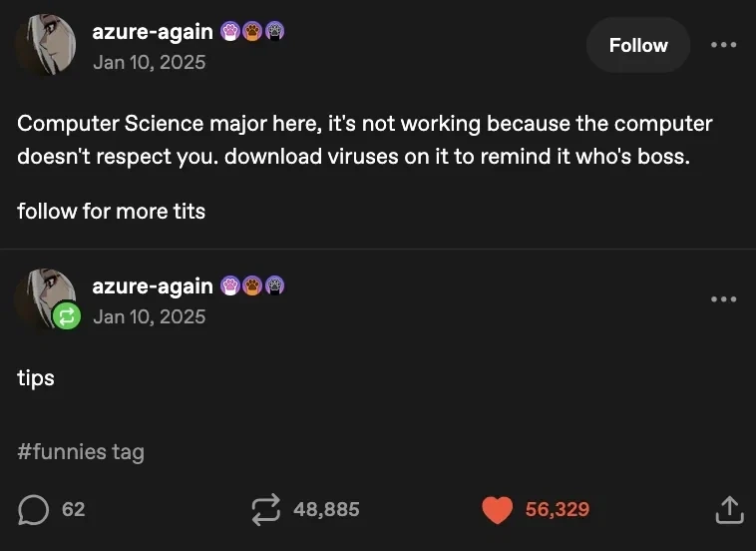Click the top post's Jan 10, 2025 timestamp
756x551 pixels.
(150, 62)
